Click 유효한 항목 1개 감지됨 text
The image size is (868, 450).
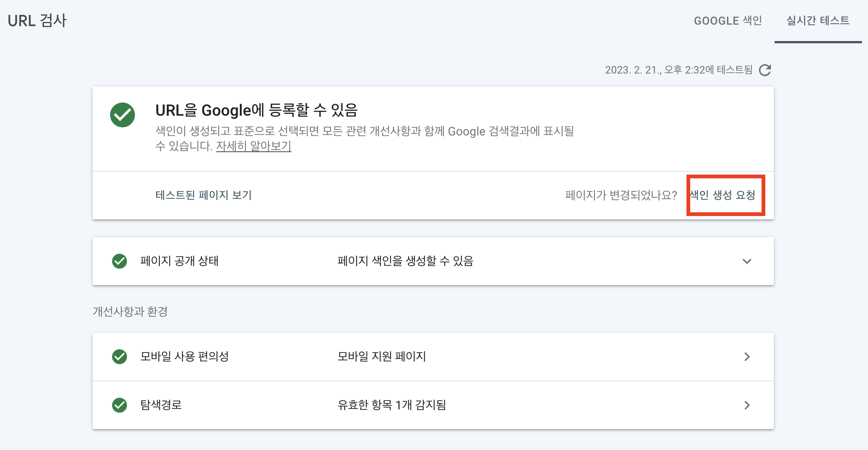point(391,405)
